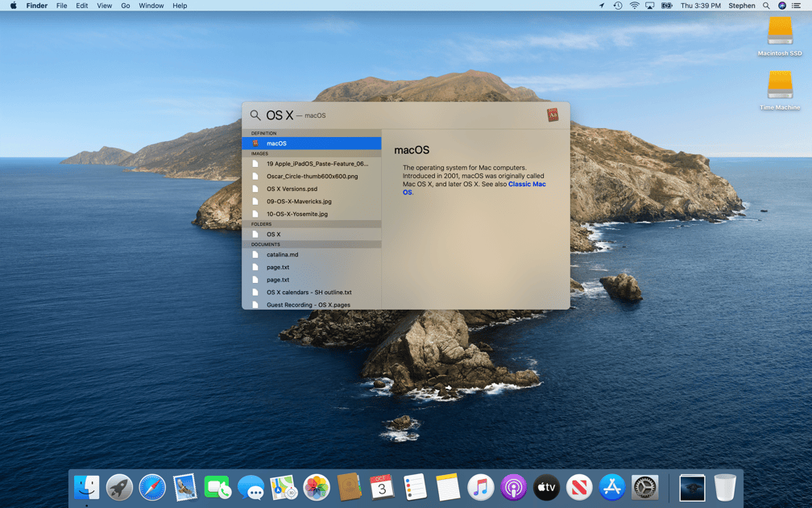Open the Trash in the Dock
Screen dimensions: 812x508
pyautogui.click(x=725, y=487)
